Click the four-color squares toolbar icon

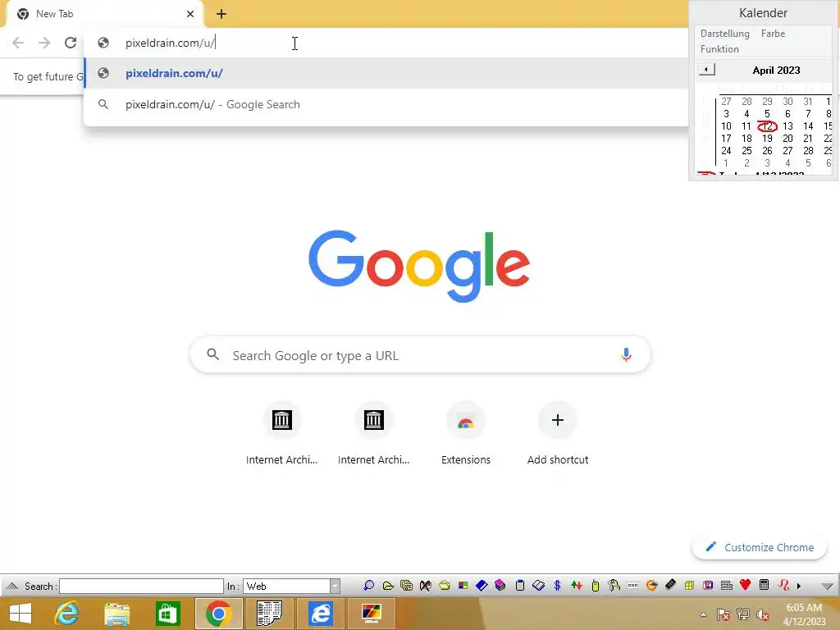click(463, 586)
